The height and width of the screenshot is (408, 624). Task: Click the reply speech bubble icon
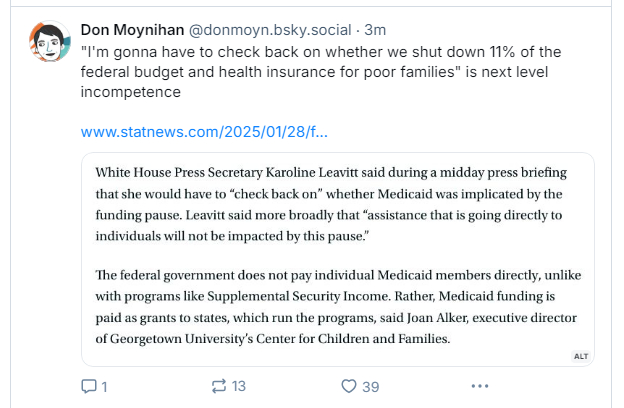pyautogui.click(x=87, y=386)
